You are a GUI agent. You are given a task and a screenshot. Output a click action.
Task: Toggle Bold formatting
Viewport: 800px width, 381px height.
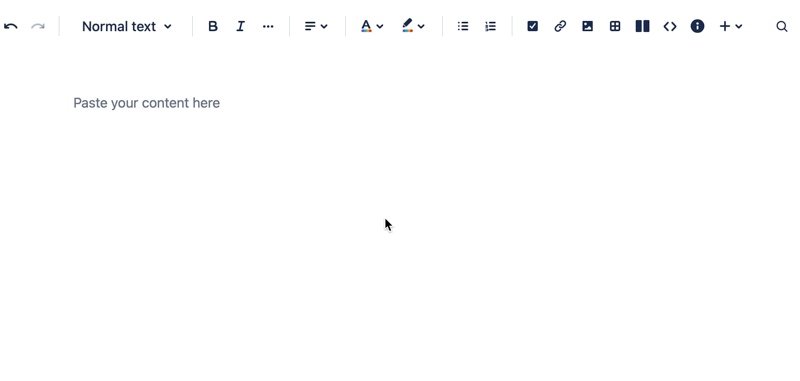pos(213,27)
